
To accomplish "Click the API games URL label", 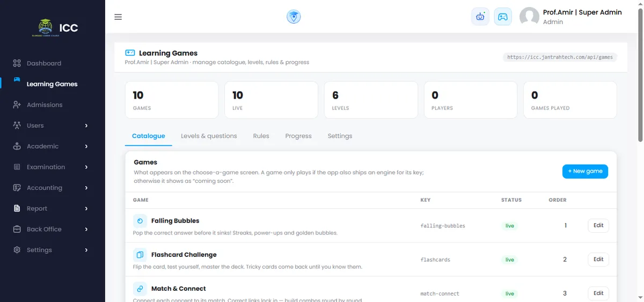I will point(560,57).
